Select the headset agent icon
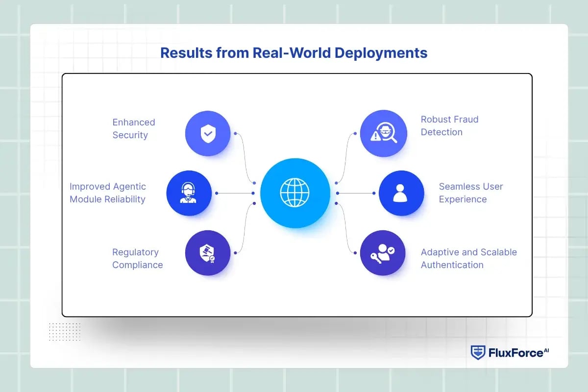588x392 pixels. pos(189,193)
